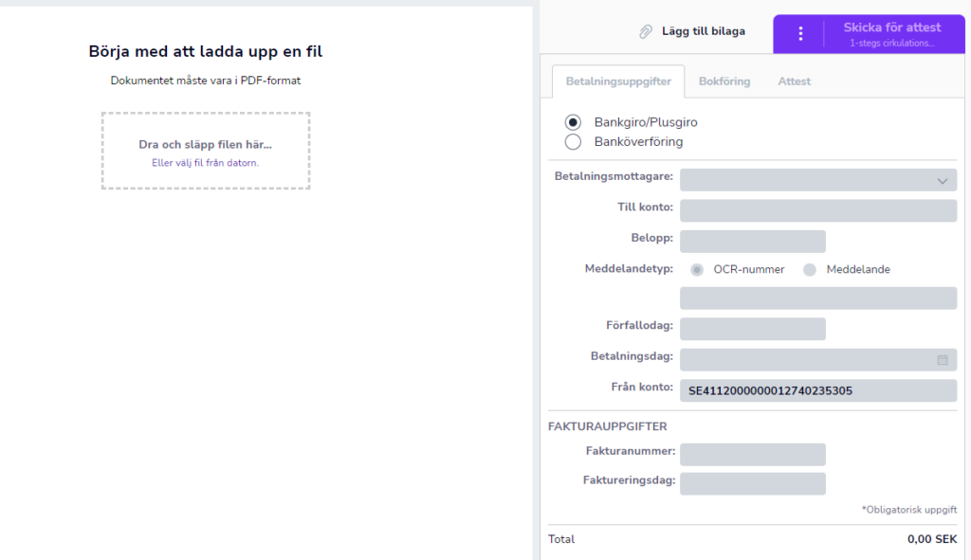Click the Betalningsmottagare combo box field
Image resolution: width=971 pixels, height=560 pixels.
pos(818,181)
